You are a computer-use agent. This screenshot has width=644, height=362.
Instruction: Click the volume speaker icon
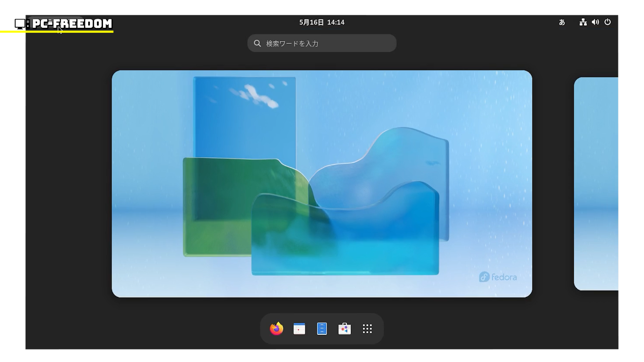coord(595,22)
